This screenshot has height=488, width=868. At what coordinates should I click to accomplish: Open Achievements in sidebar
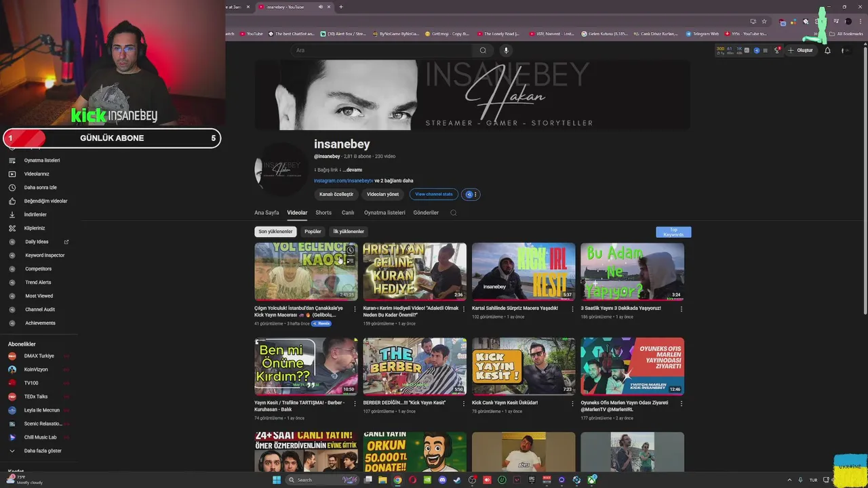click(x=41, y=323)
